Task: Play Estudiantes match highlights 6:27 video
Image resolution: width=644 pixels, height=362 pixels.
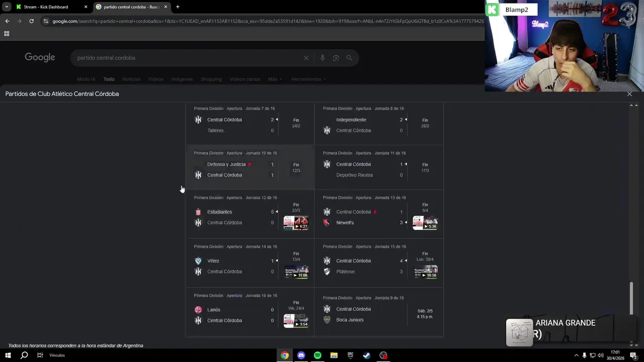Action: click(296, 223)
